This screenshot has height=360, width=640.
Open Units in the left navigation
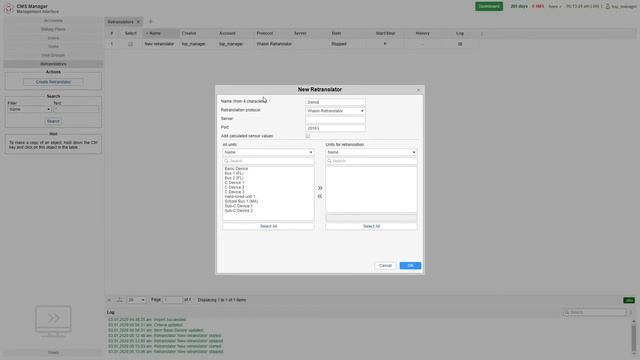[53, 47]
